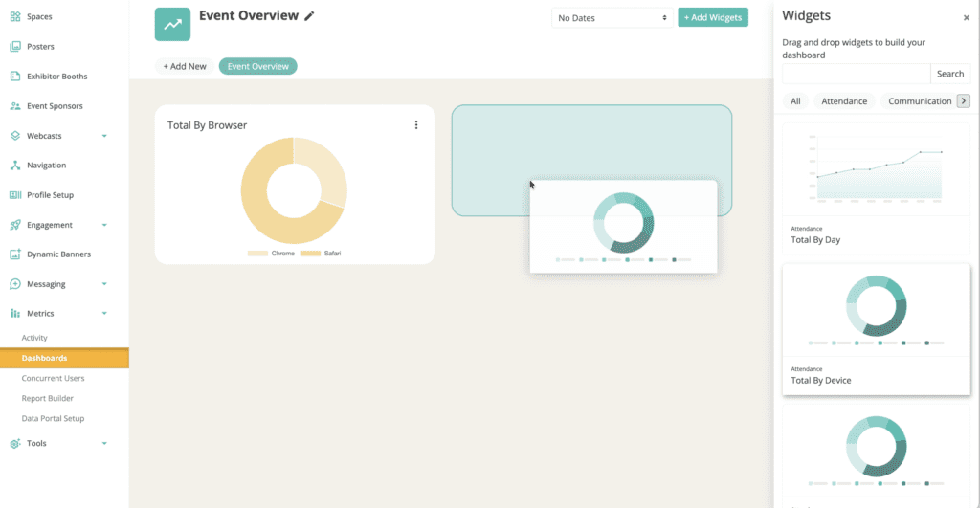980x508 pixels.
Task: Click the Add New dashboard button
Action: 184,66
